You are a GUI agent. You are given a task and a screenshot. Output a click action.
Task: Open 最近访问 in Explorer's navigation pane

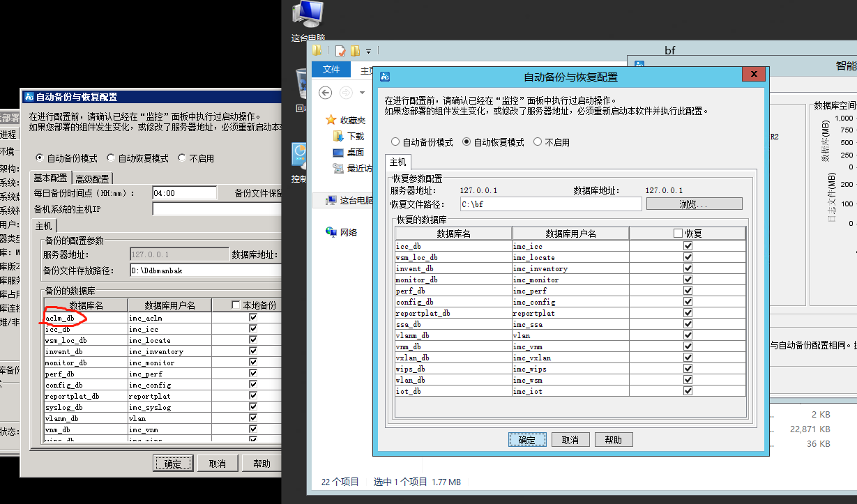(352, 168)
